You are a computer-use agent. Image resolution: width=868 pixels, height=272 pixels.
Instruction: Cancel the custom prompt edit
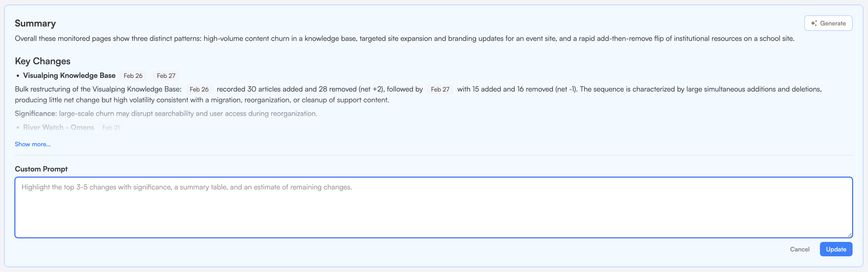click(x=799, y=249)
